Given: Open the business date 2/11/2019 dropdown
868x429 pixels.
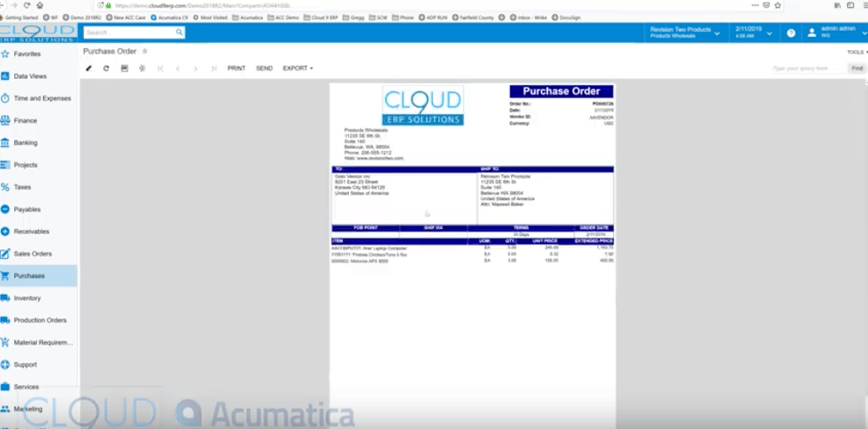Looking at the screenshot, I should pos(753,32).
